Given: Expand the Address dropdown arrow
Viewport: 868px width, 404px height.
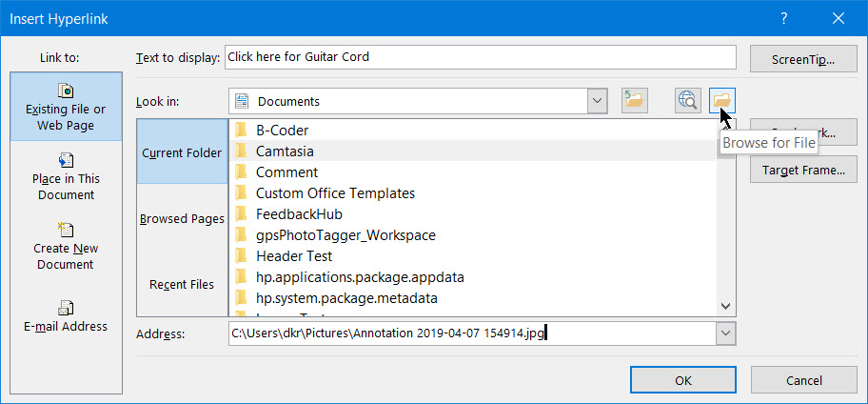Looking at the screenshot, I should click(x=725, y=333).
